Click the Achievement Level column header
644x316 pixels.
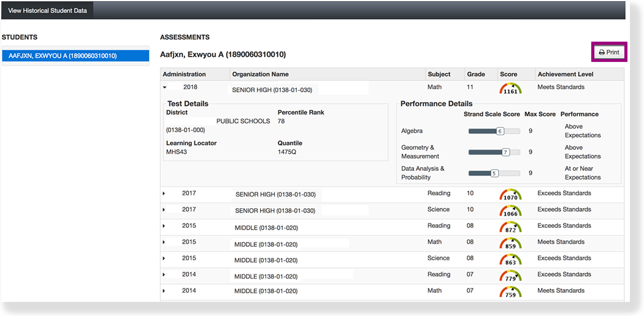[565, 74]
